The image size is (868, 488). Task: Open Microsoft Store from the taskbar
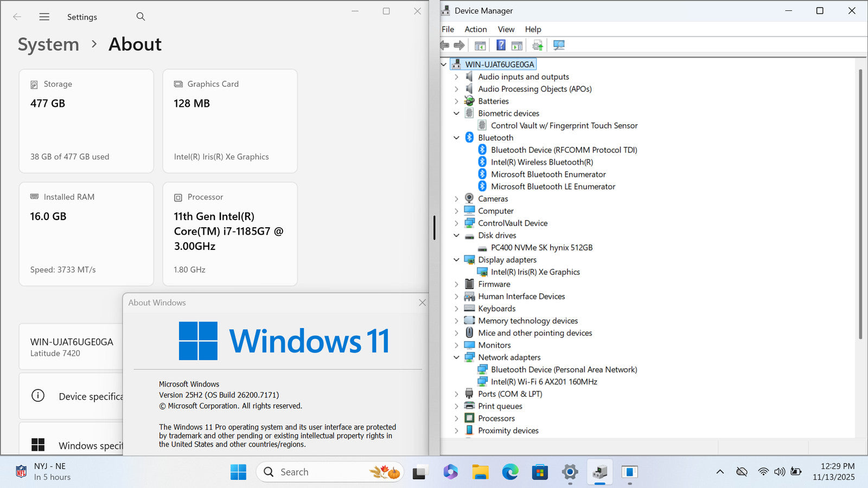point(540,472)
